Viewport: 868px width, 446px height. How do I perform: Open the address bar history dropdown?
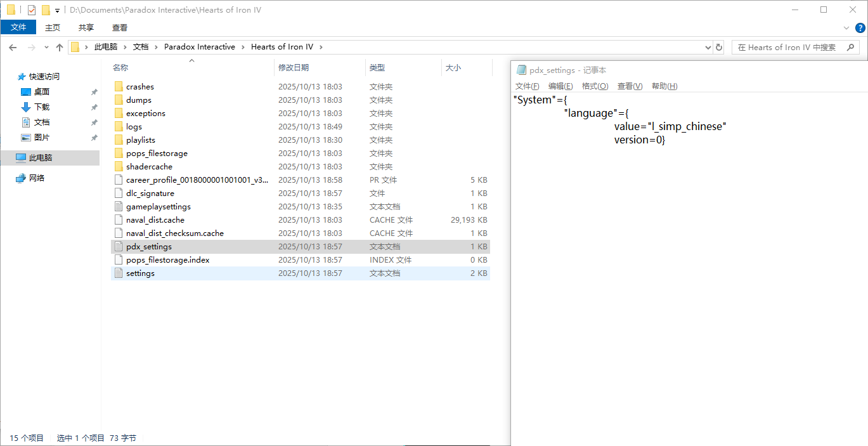pos(708,47)
